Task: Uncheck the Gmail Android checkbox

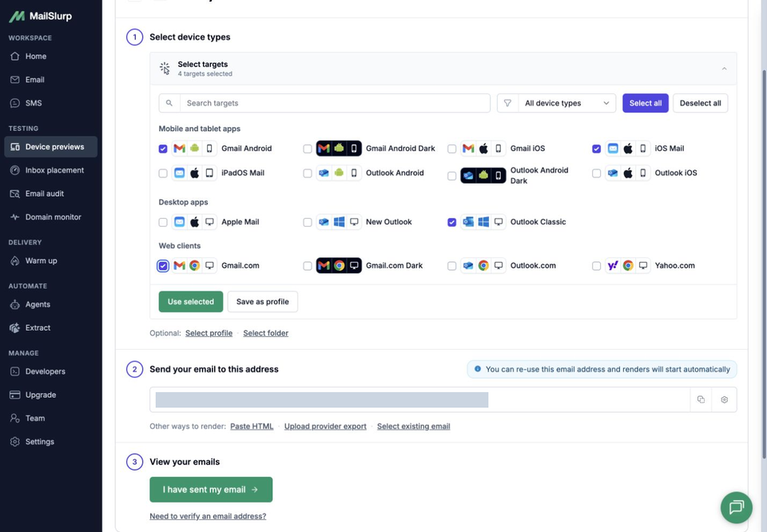Action: pyautogui.click(x=163, y=149)
